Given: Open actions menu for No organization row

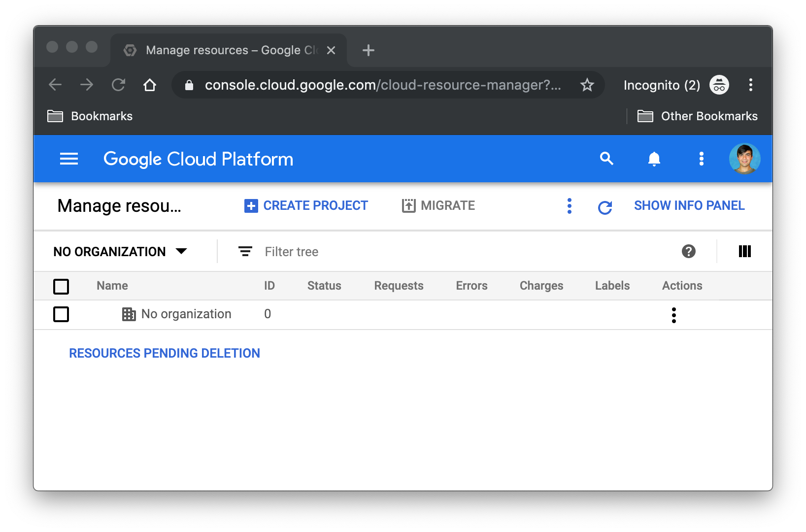Looking at the screenshot, I should [673, 315].
